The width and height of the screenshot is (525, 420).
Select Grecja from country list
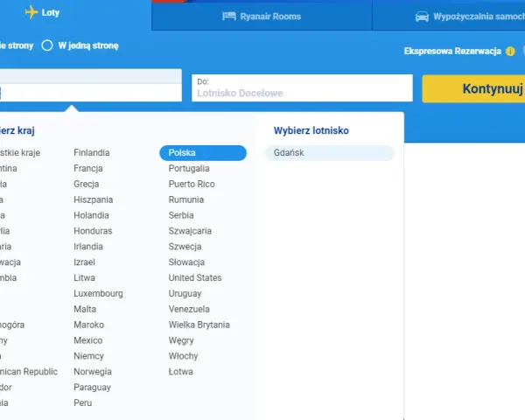[x=87, y=185]
